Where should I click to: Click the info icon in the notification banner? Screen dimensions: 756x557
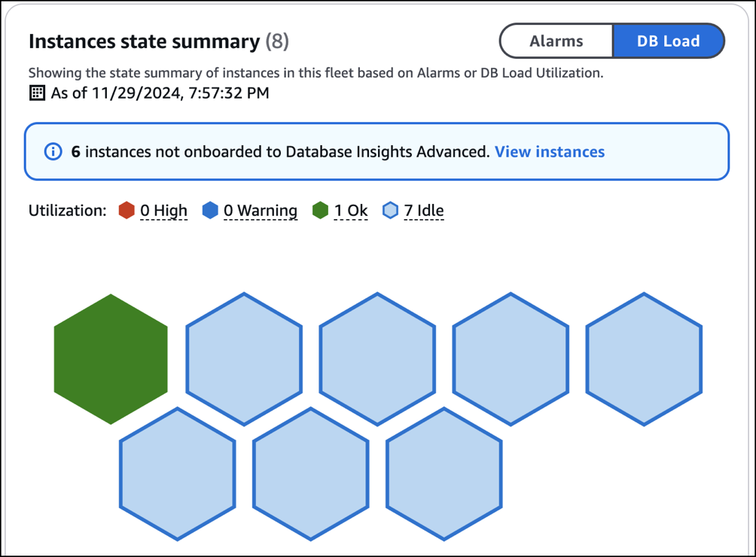pos(52,151)
